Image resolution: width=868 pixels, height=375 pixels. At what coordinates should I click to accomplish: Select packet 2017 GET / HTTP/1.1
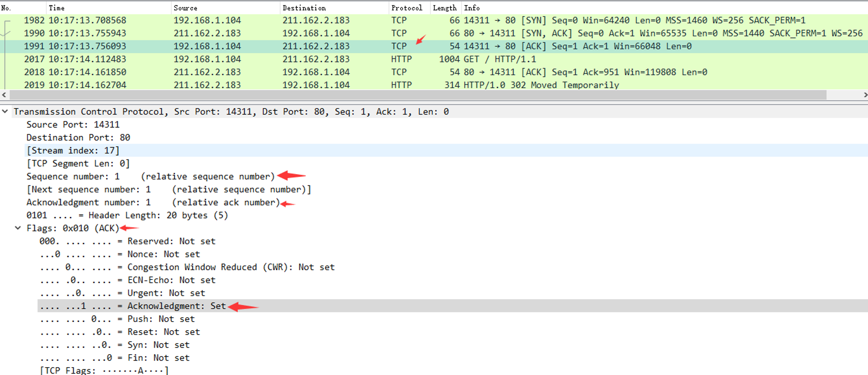click(x=434, y=59)
